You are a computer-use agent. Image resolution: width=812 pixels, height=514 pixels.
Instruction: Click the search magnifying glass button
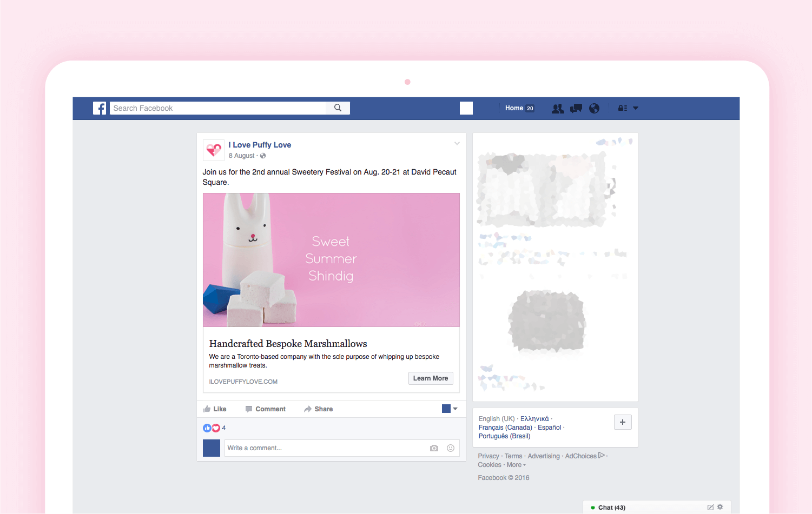338,108
